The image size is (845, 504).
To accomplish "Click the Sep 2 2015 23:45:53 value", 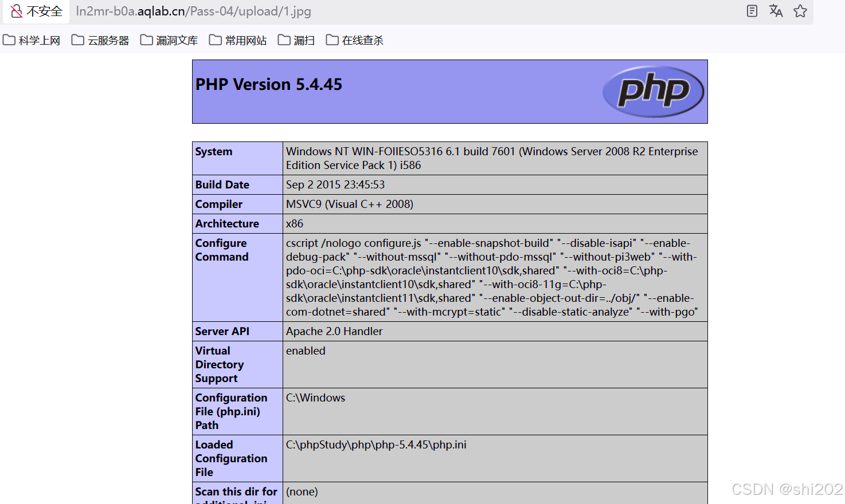I will (335, 184).
